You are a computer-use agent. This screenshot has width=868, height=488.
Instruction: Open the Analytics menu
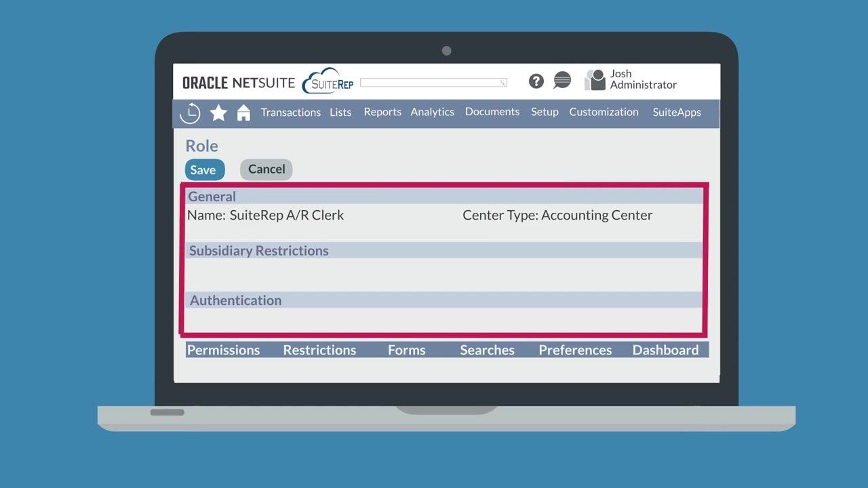(x=433, y=112)
